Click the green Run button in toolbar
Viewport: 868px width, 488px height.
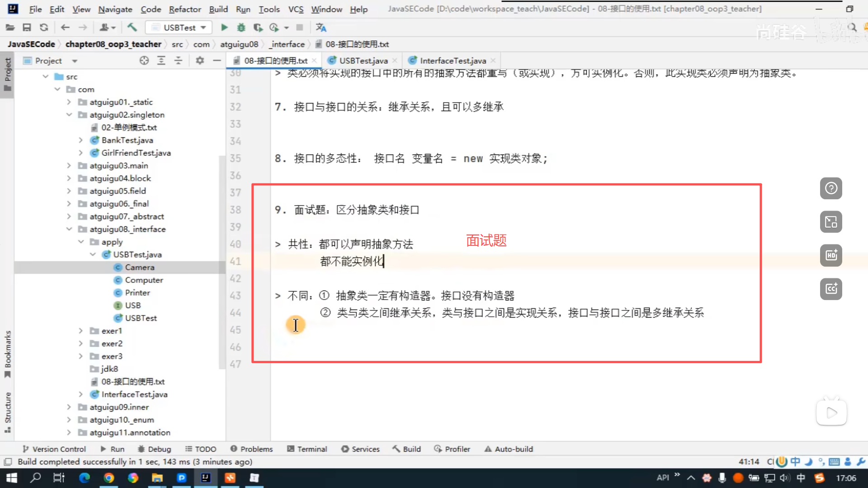(224, 28)
